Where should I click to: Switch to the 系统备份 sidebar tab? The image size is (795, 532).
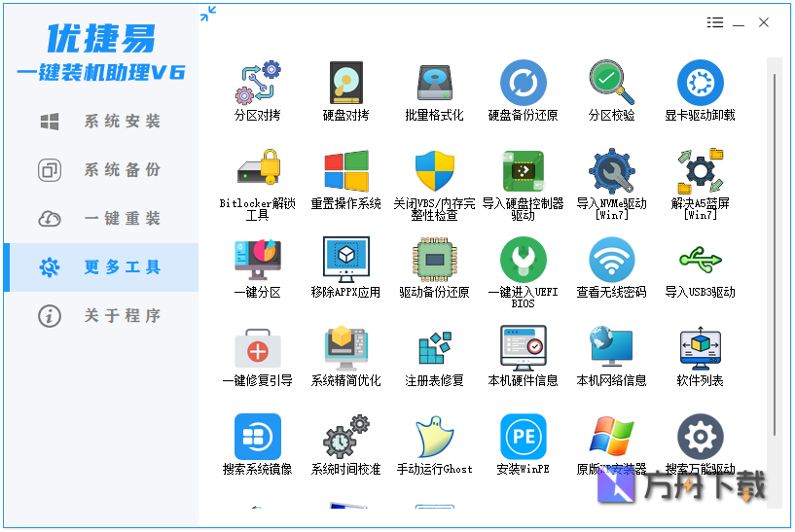pyautogui.click(x=101, y=170)
